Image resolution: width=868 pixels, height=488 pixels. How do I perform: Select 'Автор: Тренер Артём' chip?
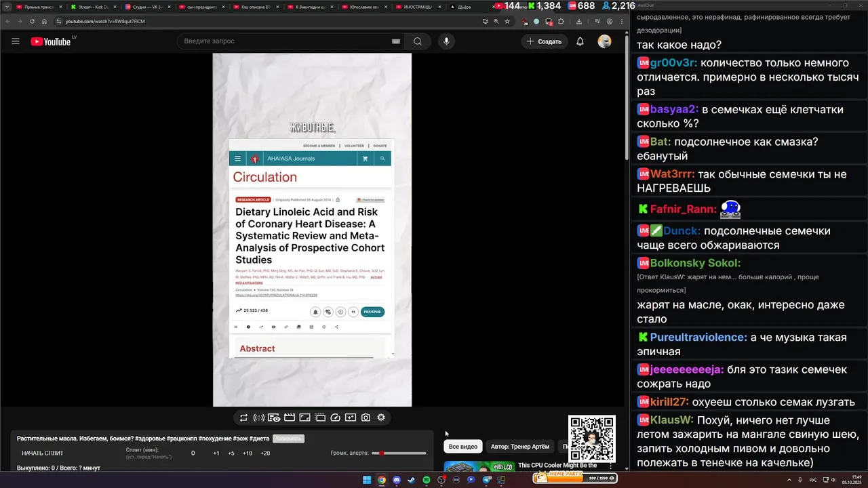pyautogui.click(x=520, y=447)
